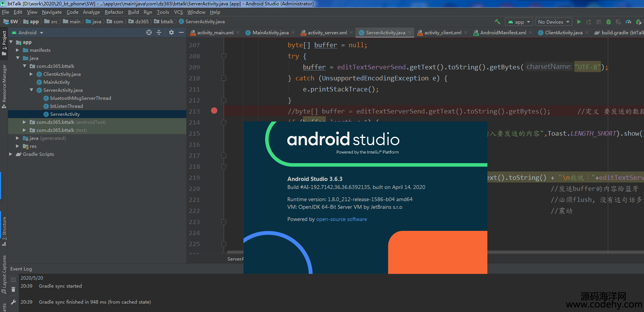The height and width of the screenshot is (312, 644).
Task: Switch to ClientActivity.java tab
Action: click(x=564, y=32)
